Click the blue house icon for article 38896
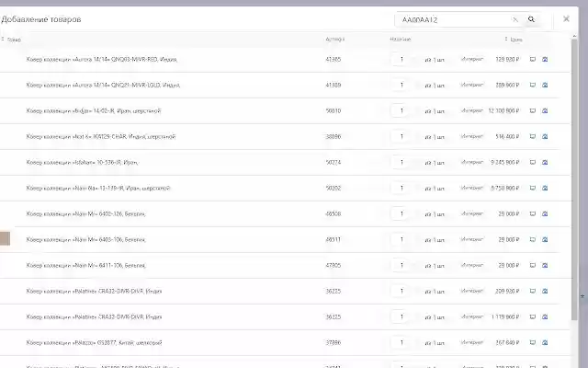This screenshot has width=588, height=368. tap(545, 137)
